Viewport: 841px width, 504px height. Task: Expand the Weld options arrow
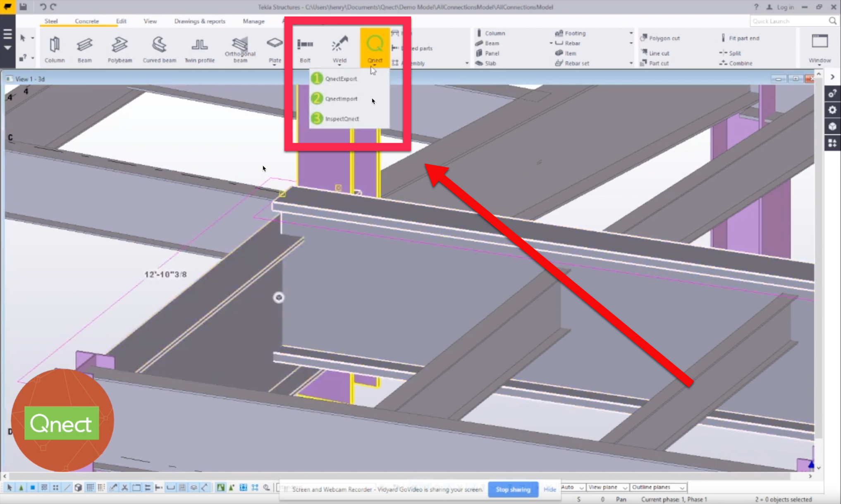(x=339, y=65)
